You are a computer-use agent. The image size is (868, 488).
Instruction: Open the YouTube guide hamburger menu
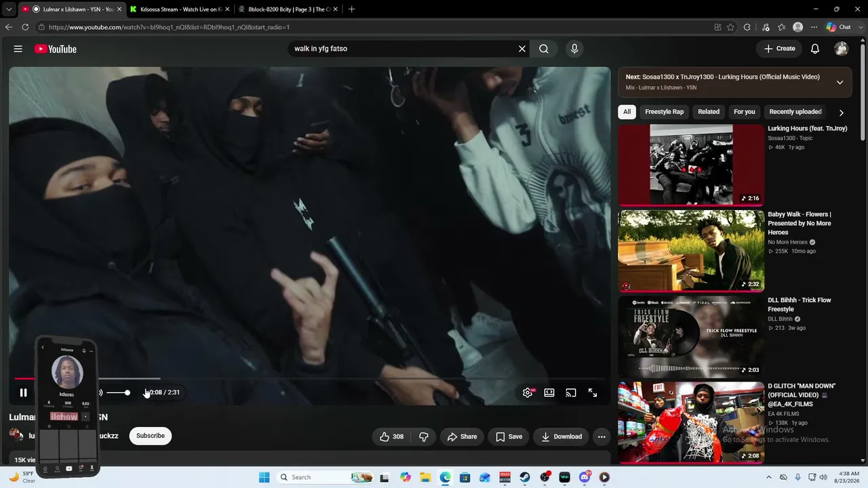(x=18, y=49)
